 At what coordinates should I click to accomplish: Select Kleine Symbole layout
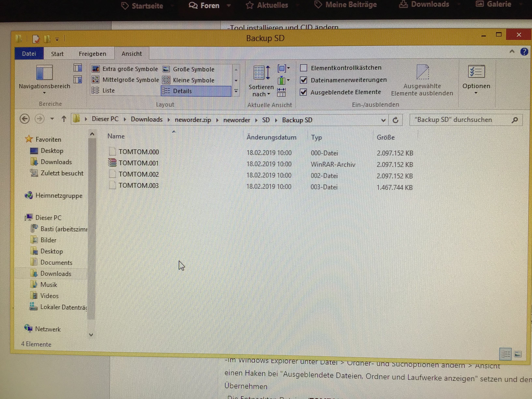click(188, 80)
